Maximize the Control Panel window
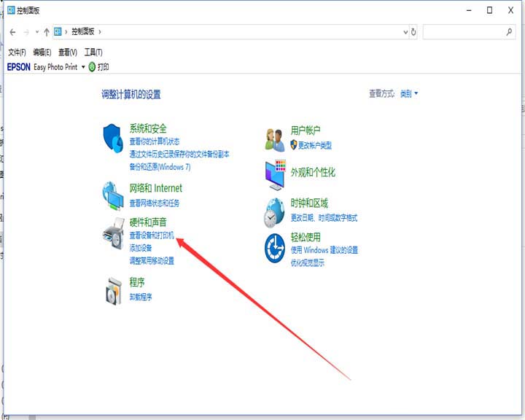 (x=489, y=10)
